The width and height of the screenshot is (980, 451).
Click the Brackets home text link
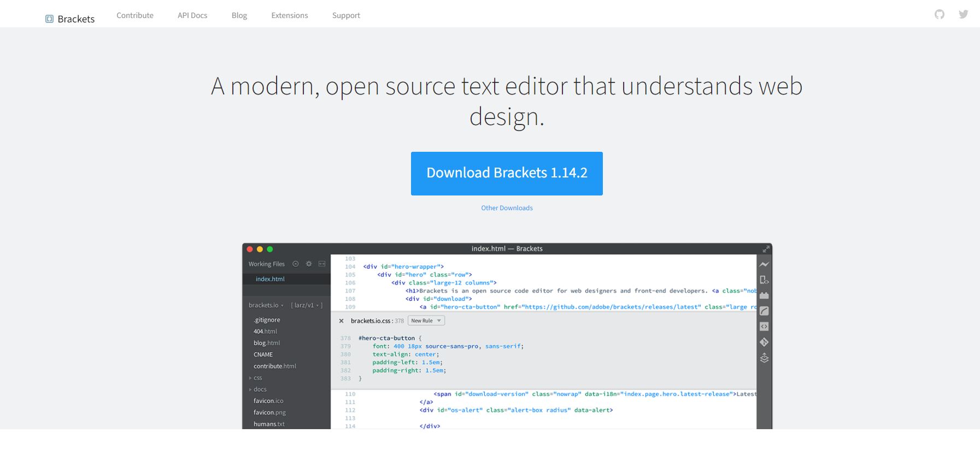[76, 19]
